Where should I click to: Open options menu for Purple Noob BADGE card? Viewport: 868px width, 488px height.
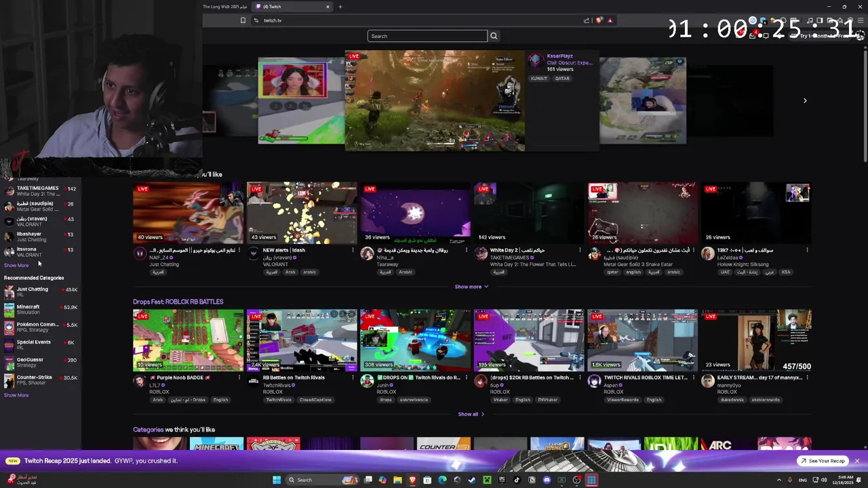pyautogui.click(x=239, y=378)
